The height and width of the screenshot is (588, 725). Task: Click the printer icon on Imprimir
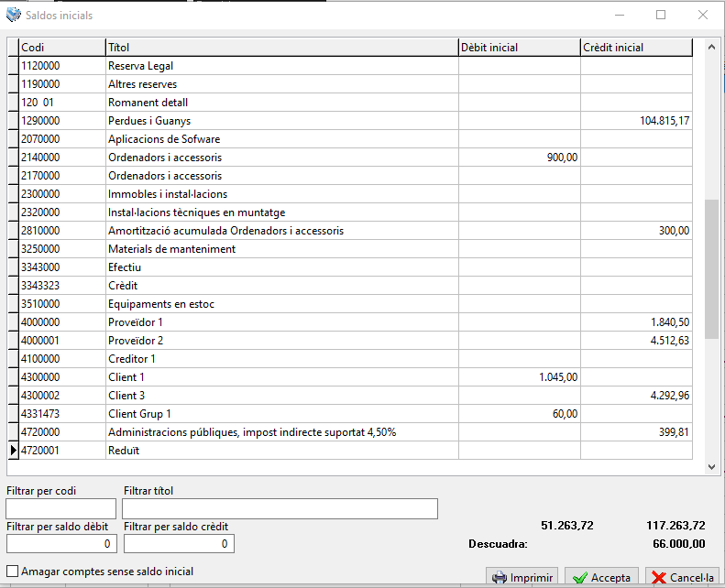pos(500,578)
